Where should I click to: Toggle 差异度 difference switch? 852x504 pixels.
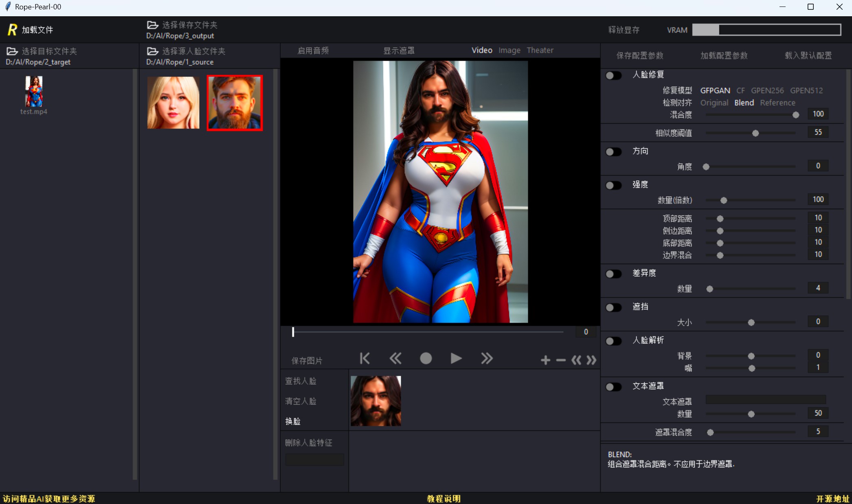pos(613,274)
